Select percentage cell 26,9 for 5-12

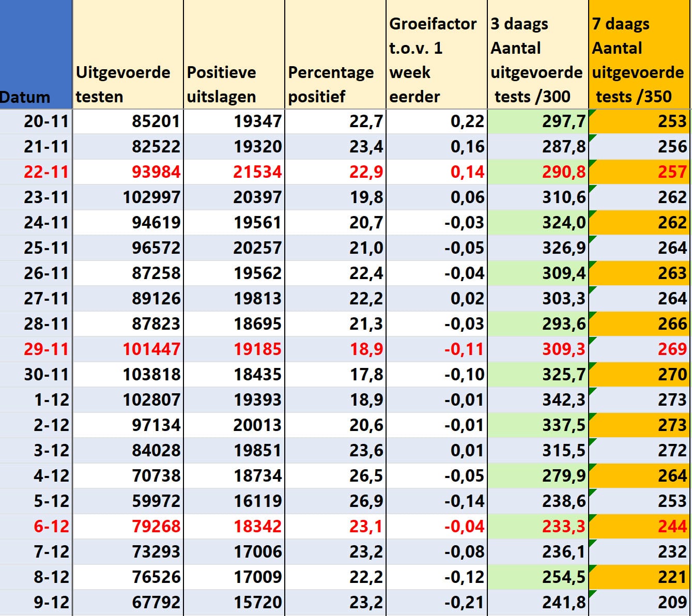pyautogui.click(x=335, y=501)
